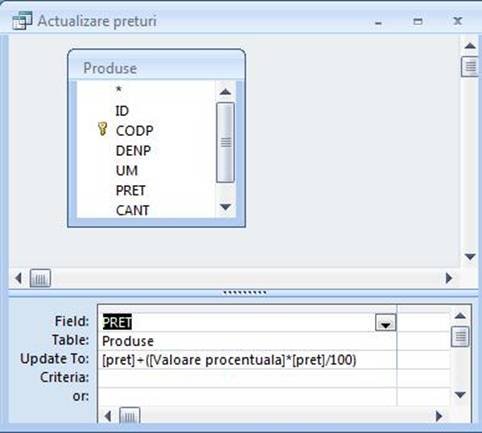Click the upper pane scroll-right arrow

(449, 278)
